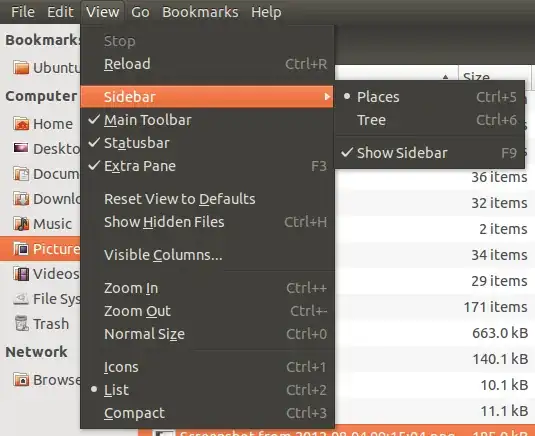Open the Go menu
535x436 pixels.
click(140, 12)
